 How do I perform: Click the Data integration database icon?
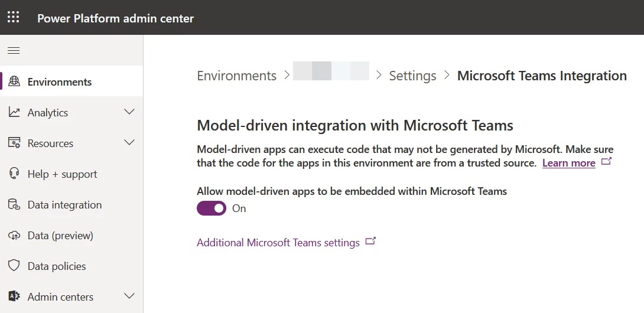(x=14, y=204)
